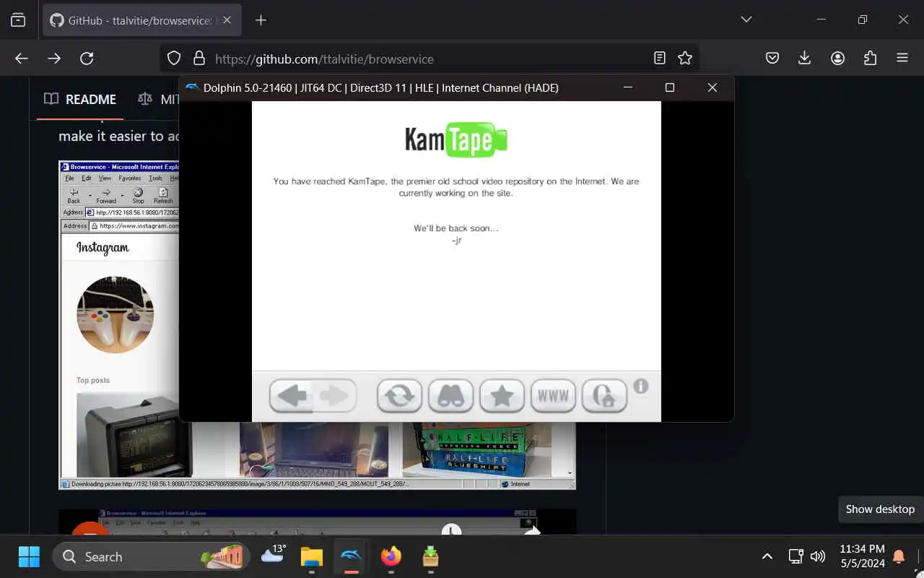924x578 pixels.
Task: Click the green download arrow taskbar icon
Action: (430, 556)
